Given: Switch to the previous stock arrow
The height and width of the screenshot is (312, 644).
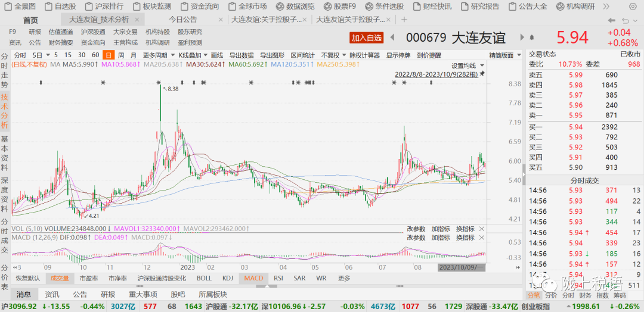Looking at the screenshot, I should pyautogui.click(x=392, y=38).
